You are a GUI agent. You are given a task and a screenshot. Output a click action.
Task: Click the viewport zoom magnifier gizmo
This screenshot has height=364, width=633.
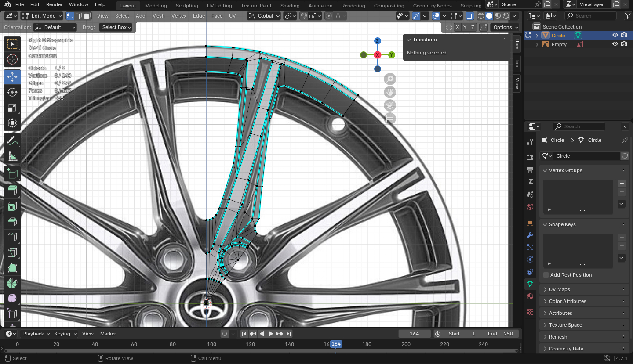point(389,79)
